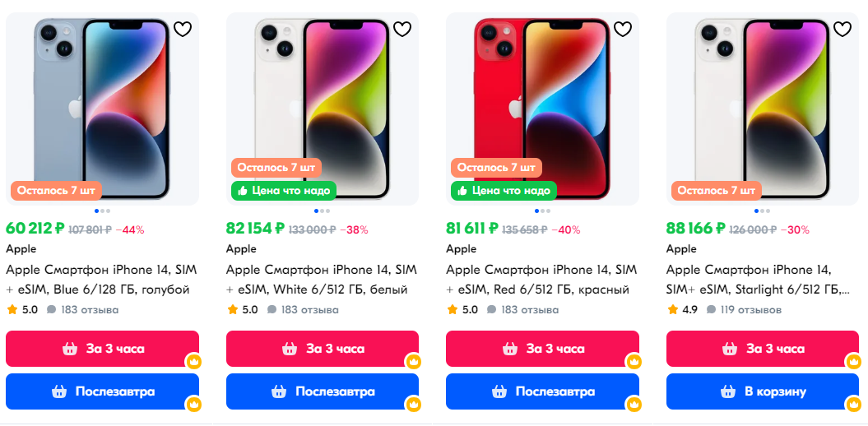Viewport: 868px width, 426px height.
Task: Add blue iPhone 14 to favorites heart
Action: [x=183, y=29]
